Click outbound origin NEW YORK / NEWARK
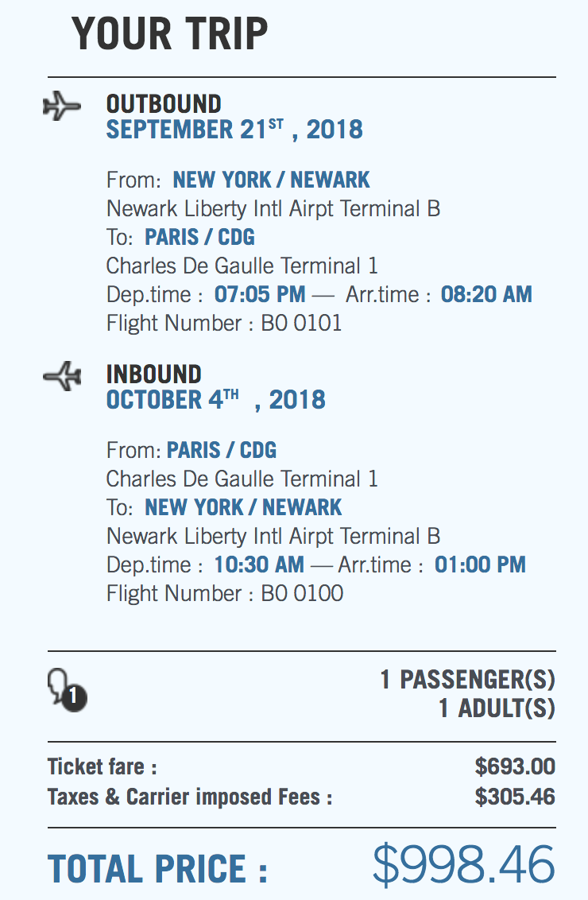Image resolution: width=588 pixels, height=900 pixels. point(271,180)
